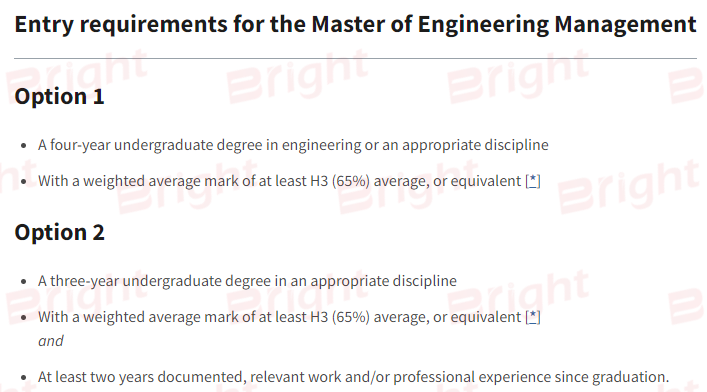Screen dimensions: 707x392
Task: Click the Entry requirements page heading
Action: click(x=355, y=24)
